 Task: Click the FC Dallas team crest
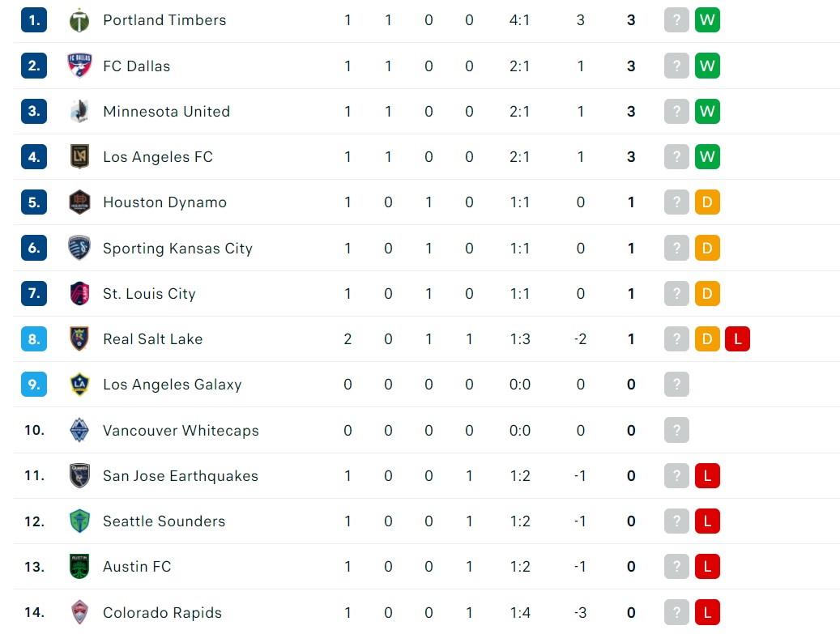(79, 66)
